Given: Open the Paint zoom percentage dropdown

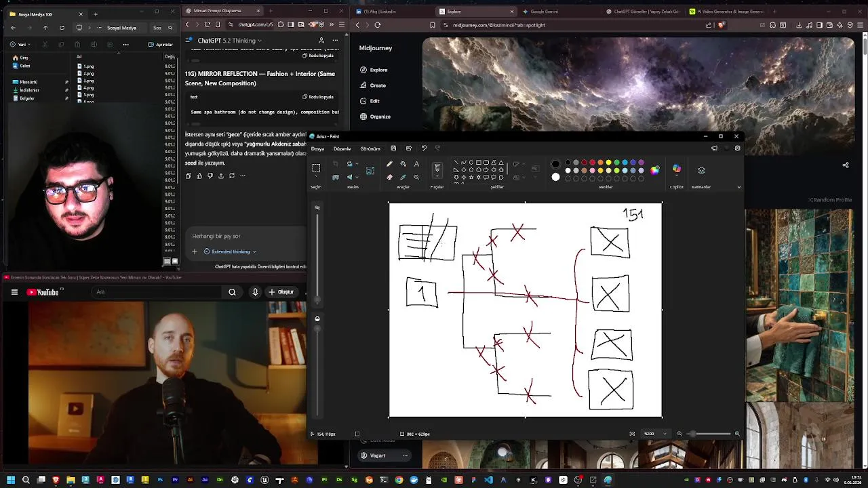Looking at the screenshot, I should pos(664,434).
